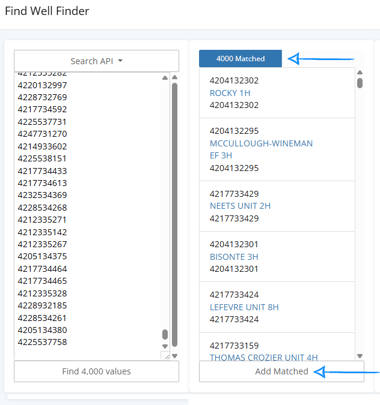Select API value 4225537731

[42, 122]
